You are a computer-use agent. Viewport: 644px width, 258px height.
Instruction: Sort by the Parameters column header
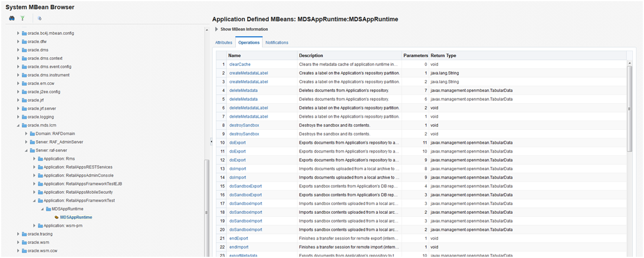(x=416, y=55)
